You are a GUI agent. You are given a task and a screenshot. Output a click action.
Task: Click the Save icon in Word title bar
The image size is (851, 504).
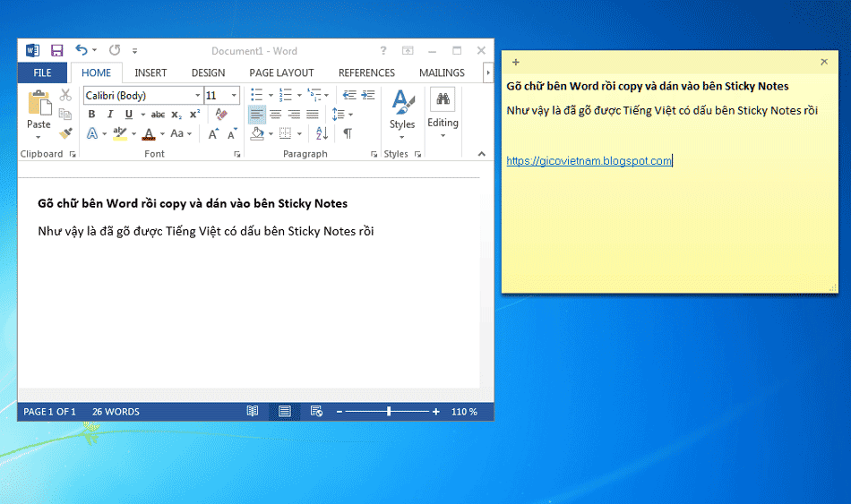(57, 50)
